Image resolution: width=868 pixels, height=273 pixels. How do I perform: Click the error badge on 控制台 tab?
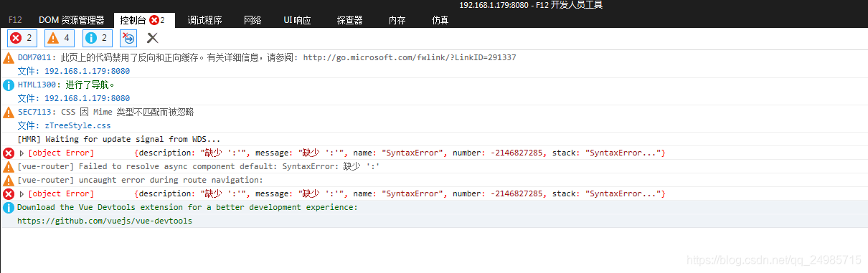coord(154,20)
